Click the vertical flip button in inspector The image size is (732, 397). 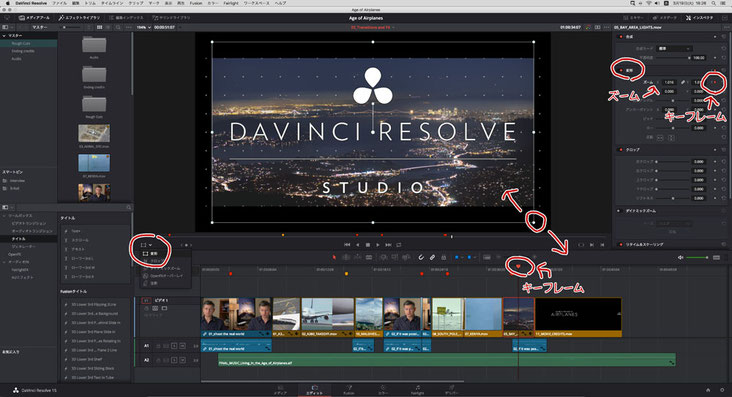671,138
